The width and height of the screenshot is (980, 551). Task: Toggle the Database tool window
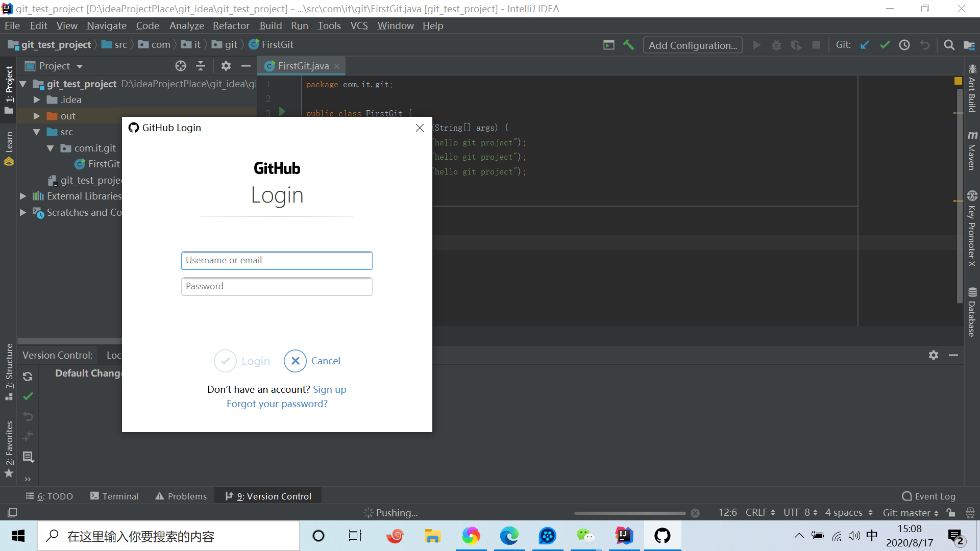972,312
